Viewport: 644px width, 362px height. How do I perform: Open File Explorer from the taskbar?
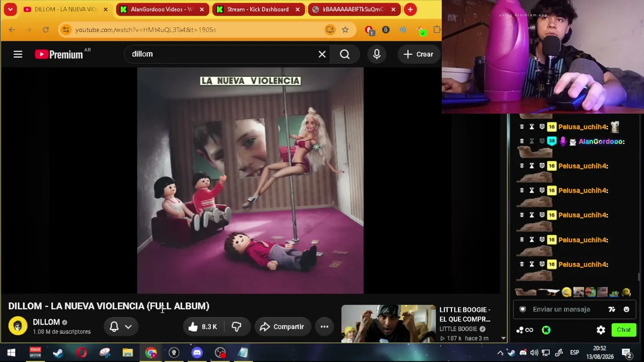click(x=127, y=352)
